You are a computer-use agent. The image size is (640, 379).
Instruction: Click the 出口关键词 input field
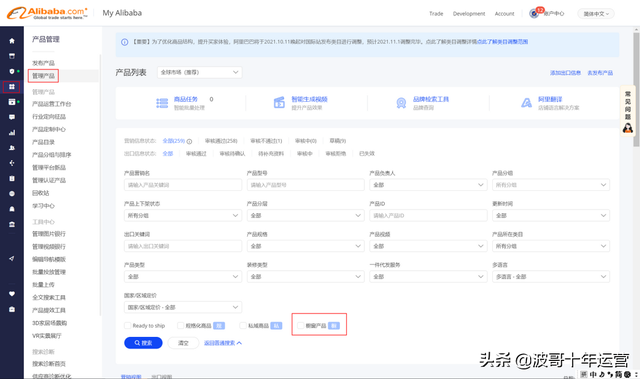coord(183,246)
